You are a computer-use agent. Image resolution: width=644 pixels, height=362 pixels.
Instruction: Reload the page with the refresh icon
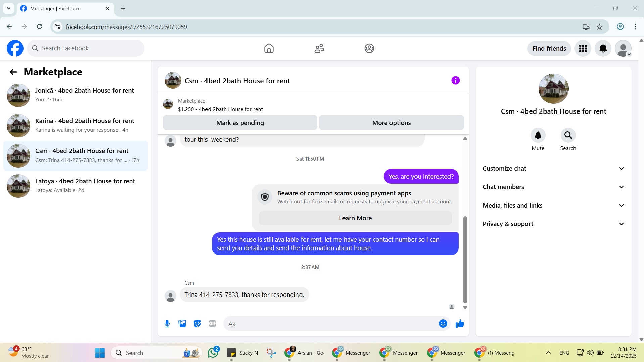pyautogui.click(x=39, y=27)
